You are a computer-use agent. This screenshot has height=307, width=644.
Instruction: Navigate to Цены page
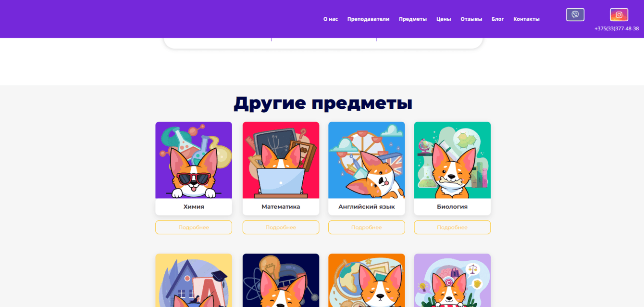click(444, 19)
